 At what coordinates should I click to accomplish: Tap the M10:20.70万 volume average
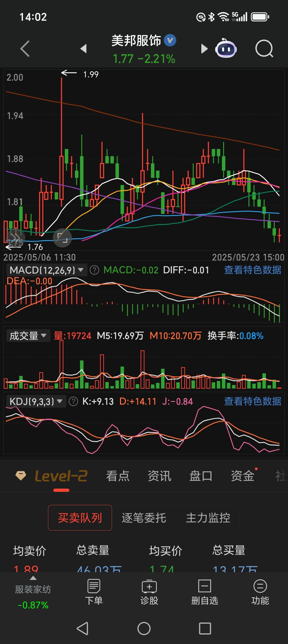(175, 336)
